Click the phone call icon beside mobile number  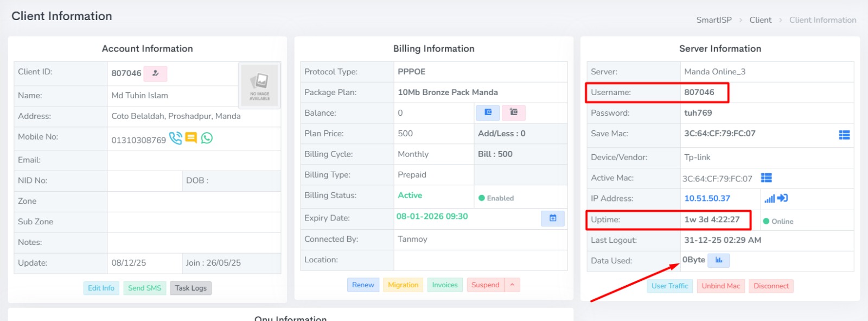[x=175, y=138]
